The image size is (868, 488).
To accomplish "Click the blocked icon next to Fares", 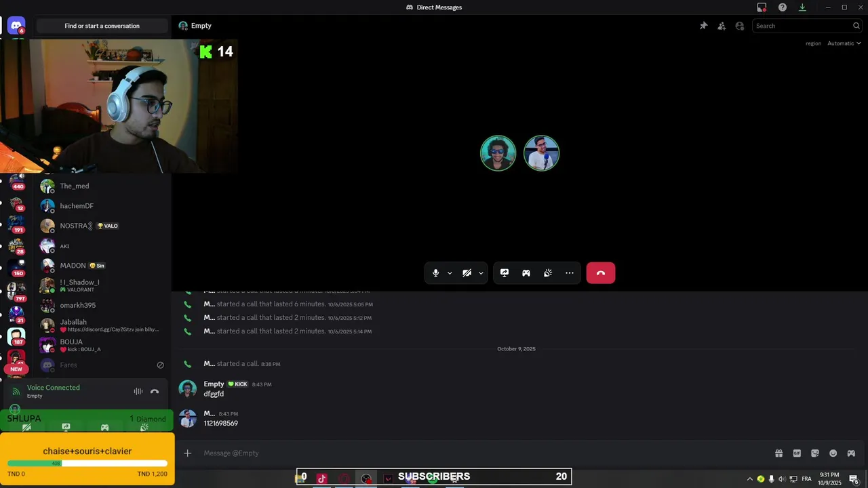I will (160, 365).
